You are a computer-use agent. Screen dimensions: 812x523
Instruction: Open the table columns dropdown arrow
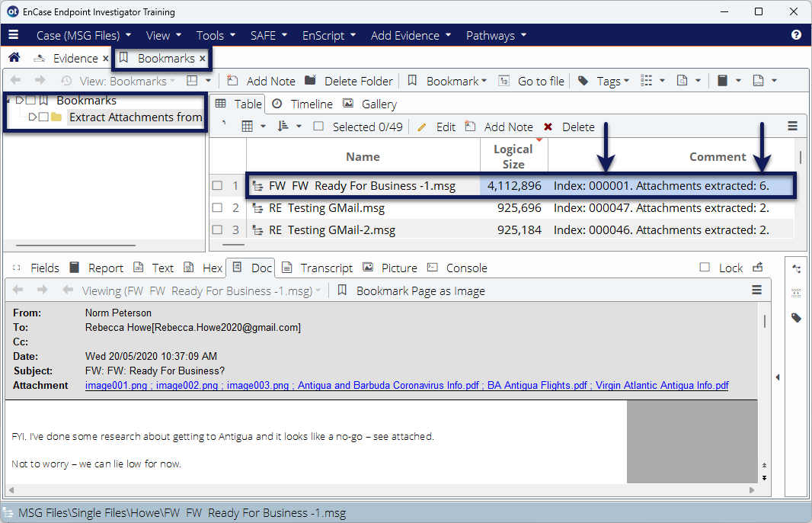tap(263, 127)
